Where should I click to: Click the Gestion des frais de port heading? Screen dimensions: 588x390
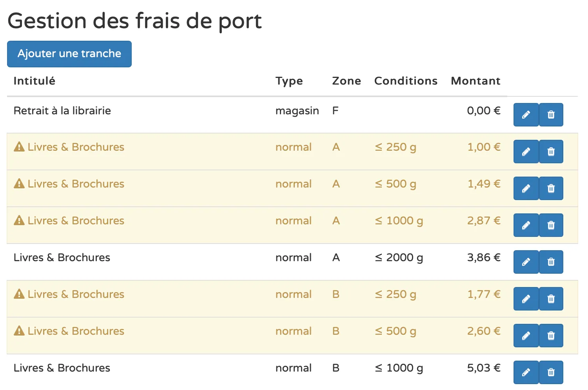point(136,21)
